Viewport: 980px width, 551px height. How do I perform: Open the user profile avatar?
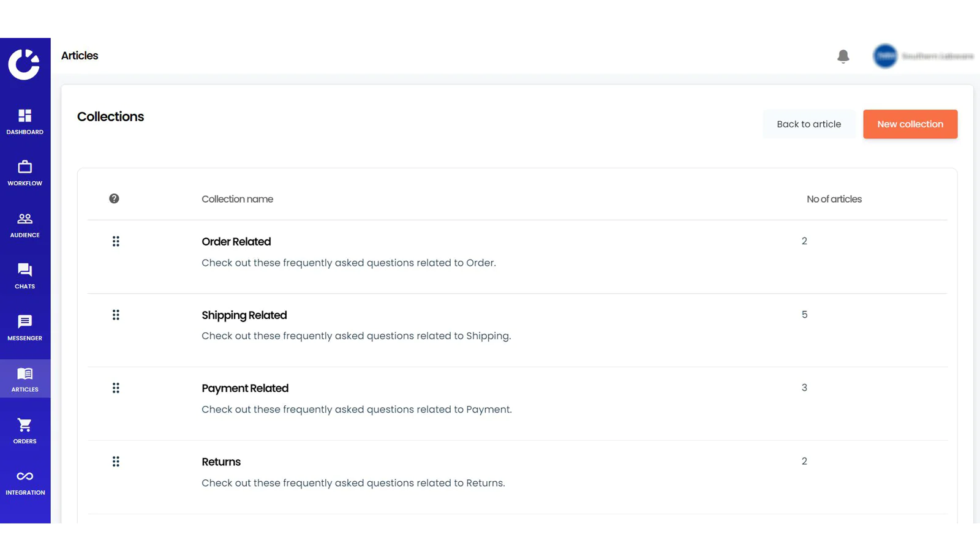pyautogui.click(x=885, y=56)
